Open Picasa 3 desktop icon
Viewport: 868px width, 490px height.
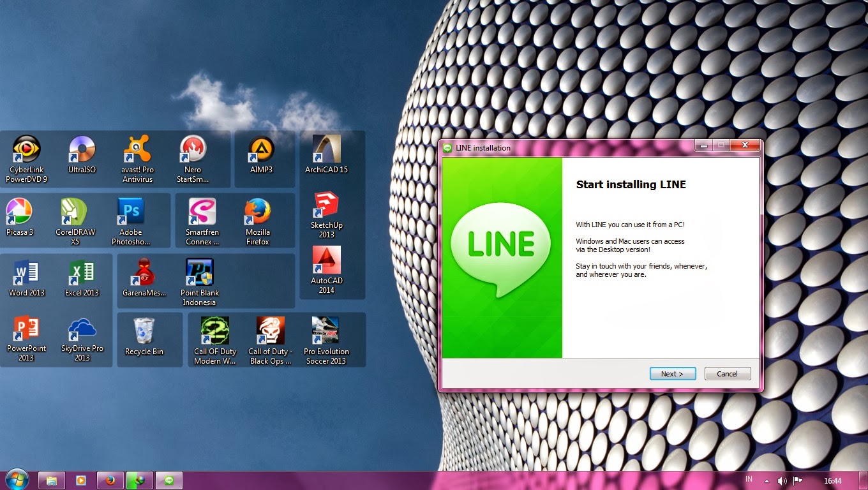pyautogui.click(x=19, y=217)
